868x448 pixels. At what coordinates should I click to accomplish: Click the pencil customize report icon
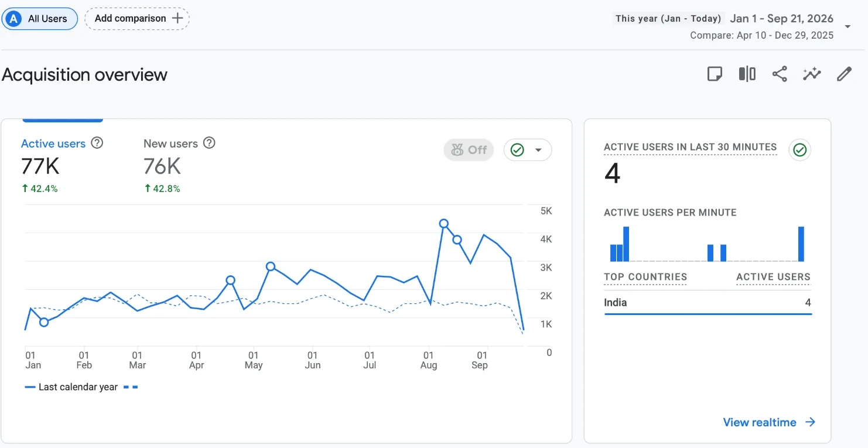coord(844,74)
